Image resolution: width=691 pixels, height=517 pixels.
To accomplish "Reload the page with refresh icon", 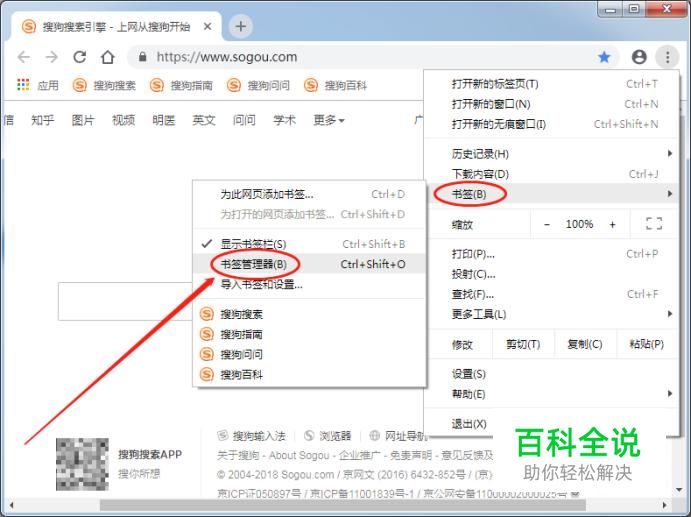I will tap(79, 57).
